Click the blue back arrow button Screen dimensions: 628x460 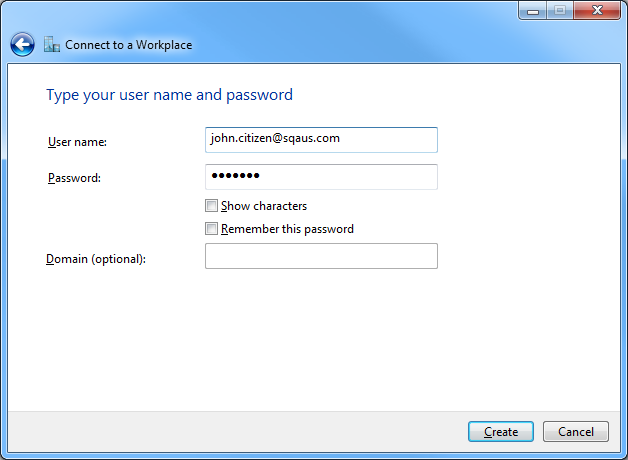click(22, 44)
